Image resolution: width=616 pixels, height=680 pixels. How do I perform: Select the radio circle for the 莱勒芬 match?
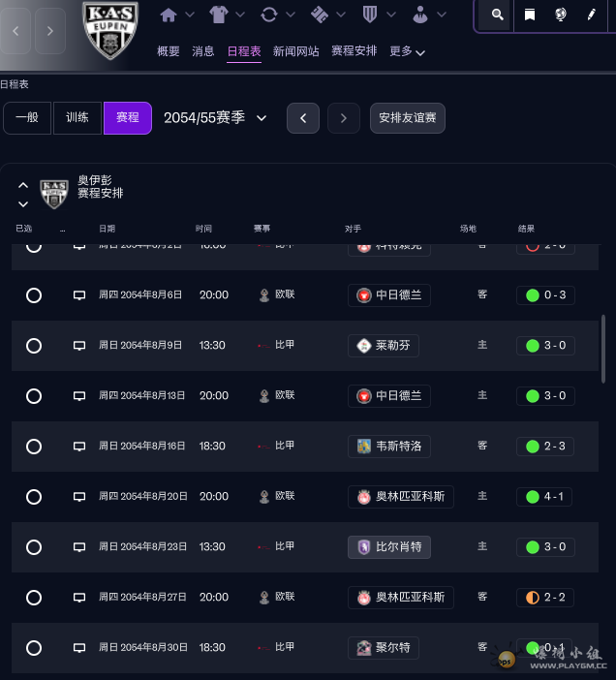(x=34, y=346)
